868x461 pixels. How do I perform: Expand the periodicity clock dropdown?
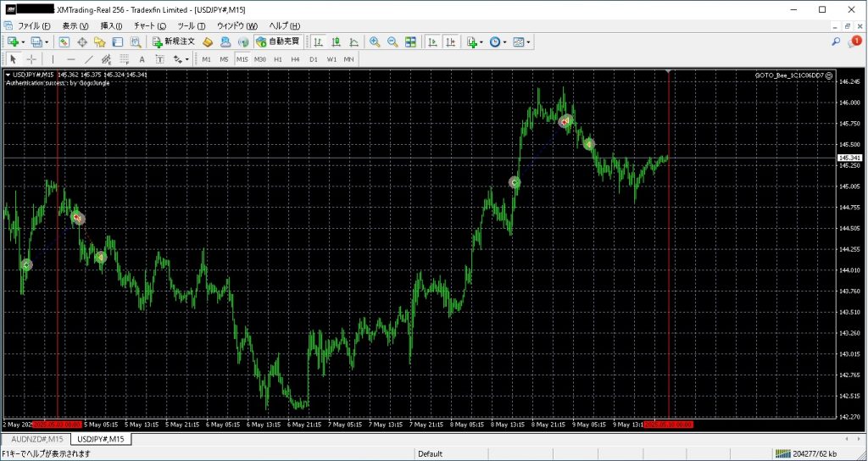click(505, 42)
